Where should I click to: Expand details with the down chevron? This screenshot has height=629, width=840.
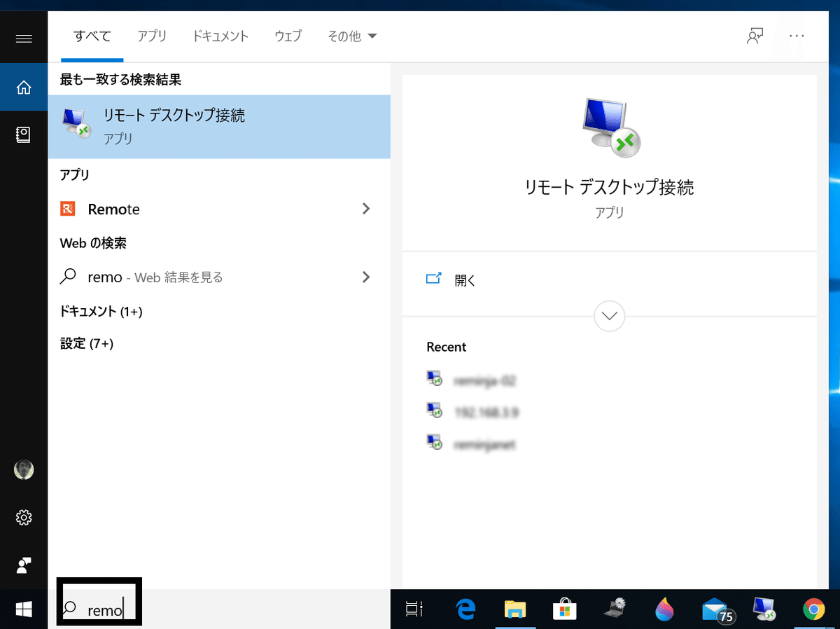(x=608, y=316)
